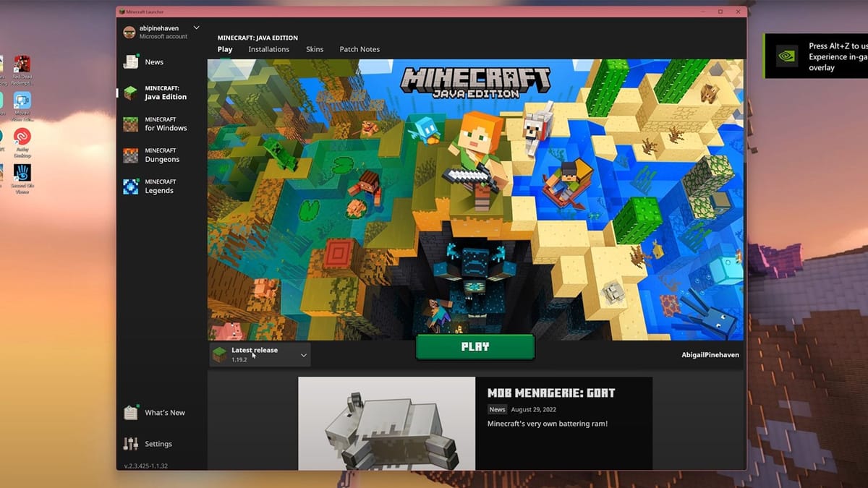Click the NVIDIA GeForce overlay icon
The image size is (868, 488).
click(788, 56)
